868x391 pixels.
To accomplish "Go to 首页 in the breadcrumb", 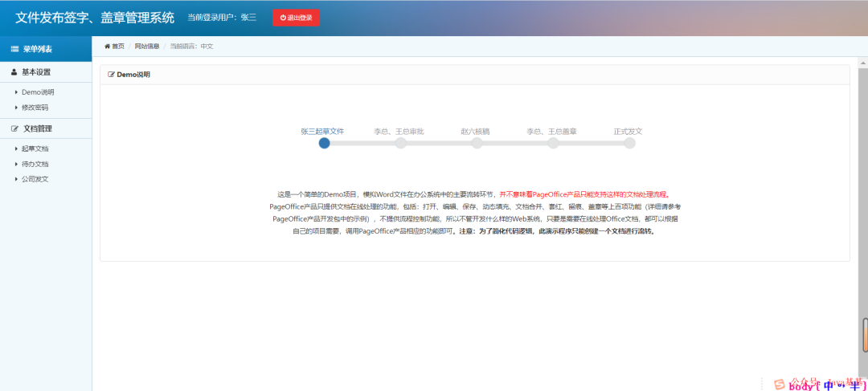I will [x=118, y=47].
